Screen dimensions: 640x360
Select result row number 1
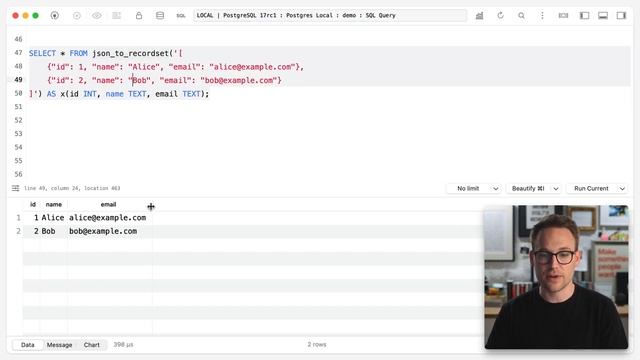point(18,218)
